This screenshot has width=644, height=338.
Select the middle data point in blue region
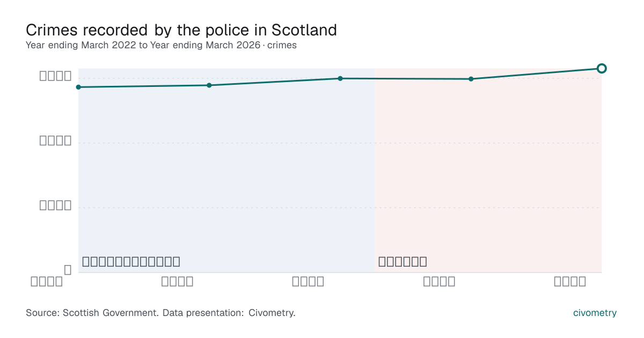point(340,78)
